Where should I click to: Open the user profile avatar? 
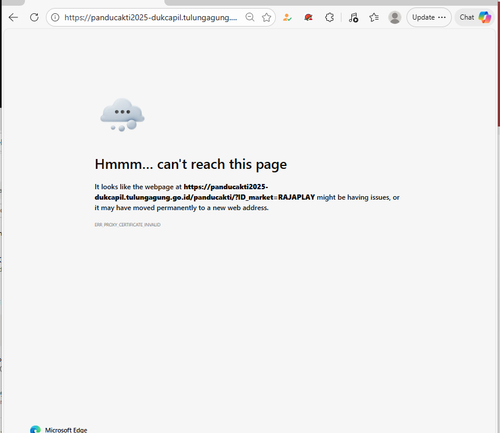click(x=395, y=17)
